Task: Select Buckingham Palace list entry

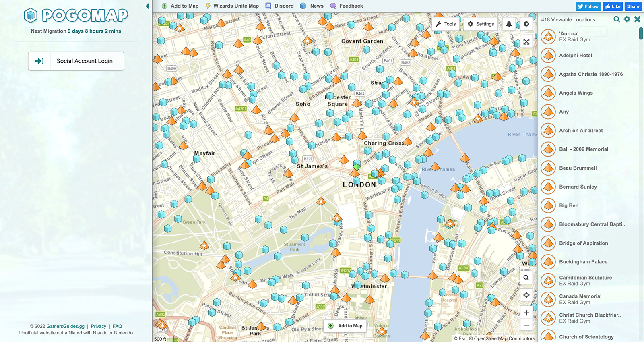Action: click(x=588, y=262)
